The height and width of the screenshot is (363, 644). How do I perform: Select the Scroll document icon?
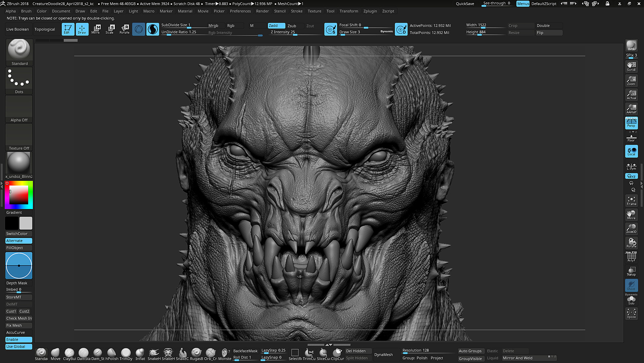coord(631,66)
